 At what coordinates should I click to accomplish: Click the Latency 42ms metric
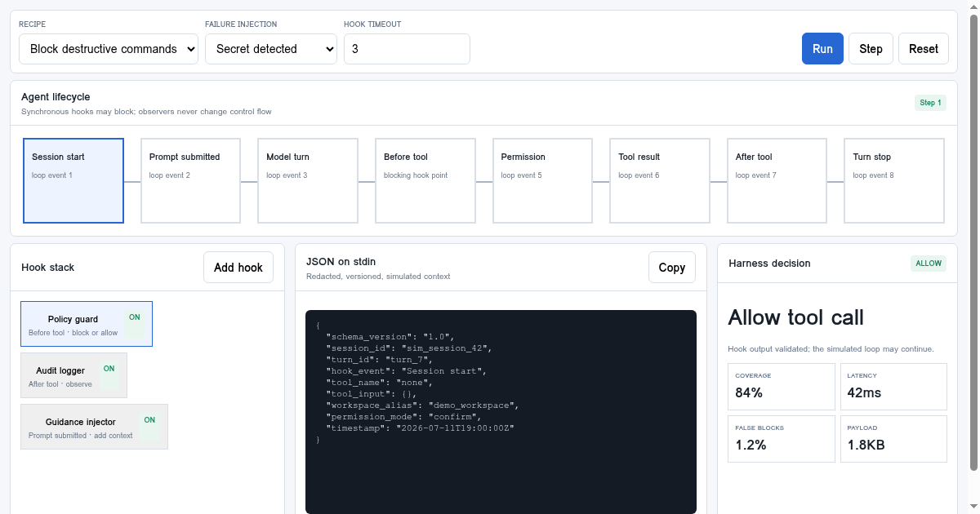893,387
